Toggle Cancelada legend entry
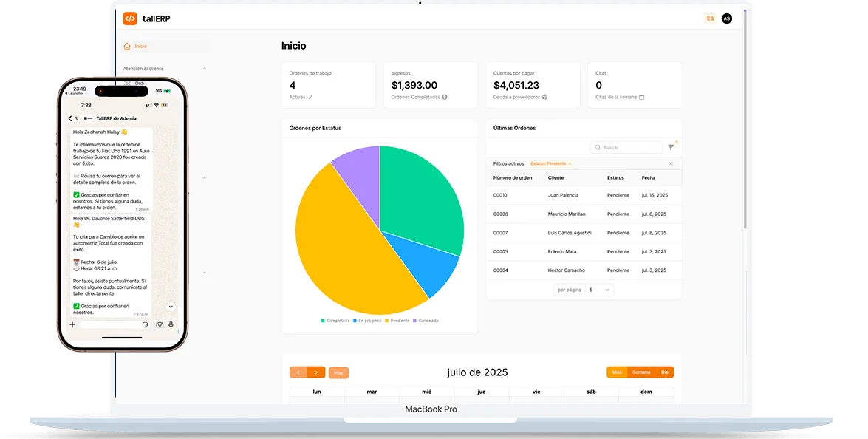 point(426,321)
